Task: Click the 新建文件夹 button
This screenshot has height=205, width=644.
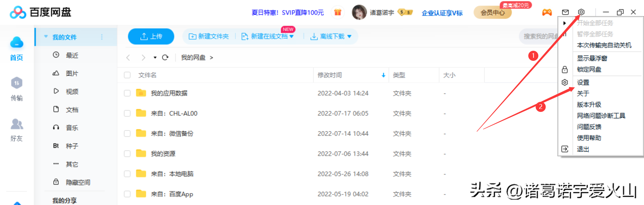Action: [209, 36]
